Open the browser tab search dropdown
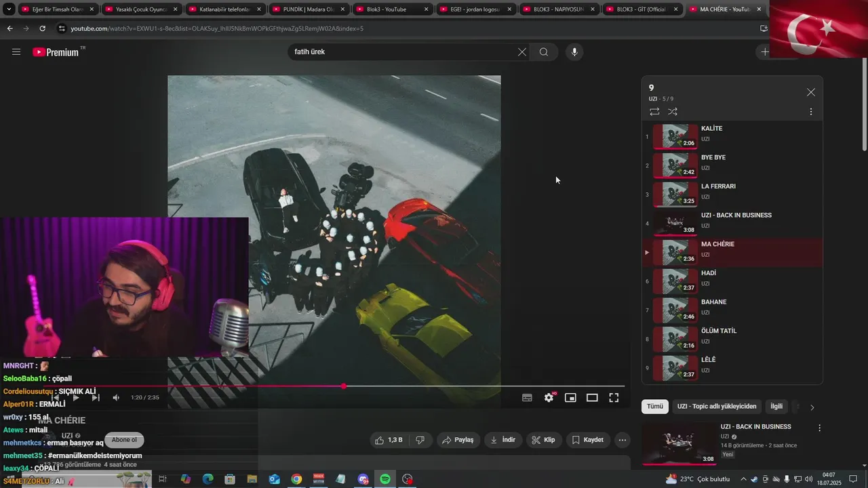Viewport: 868px width, 488px height. [x=8, y=9]
